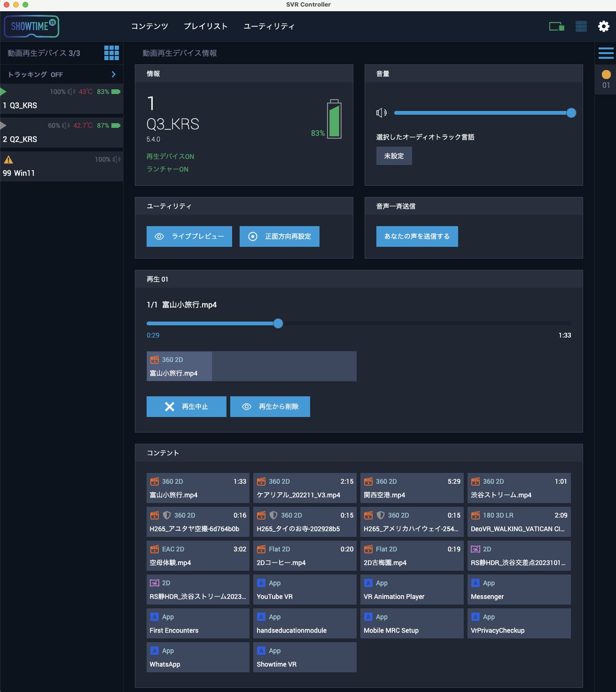Viewport: 616px width, 692px height.
Task: Select content 2Dコーヒー.mp4
Action: pos(305,556)
